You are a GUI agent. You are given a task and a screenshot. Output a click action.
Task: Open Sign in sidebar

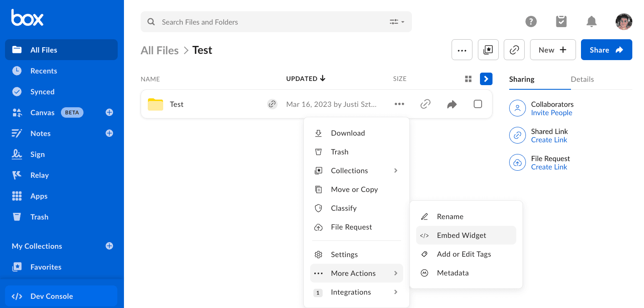61,154
